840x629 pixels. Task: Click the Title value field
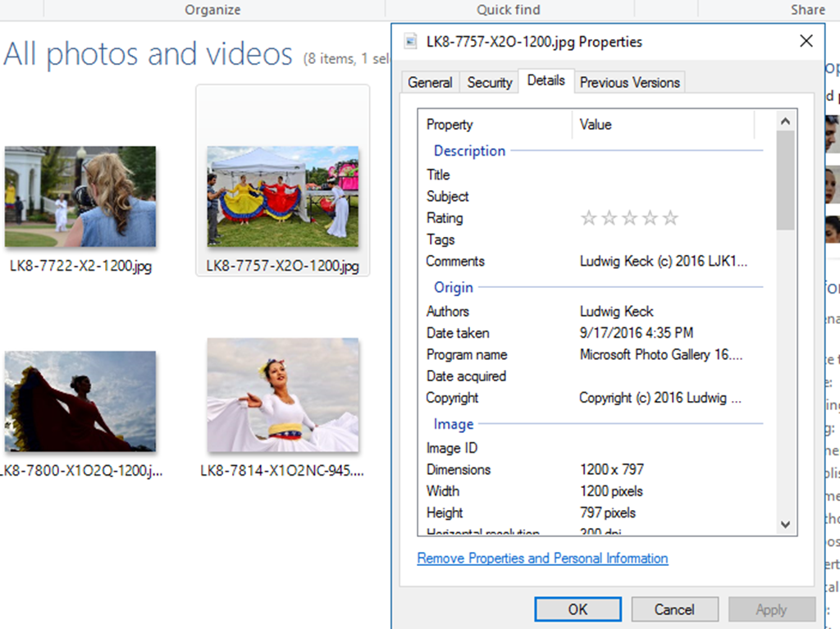664,175
